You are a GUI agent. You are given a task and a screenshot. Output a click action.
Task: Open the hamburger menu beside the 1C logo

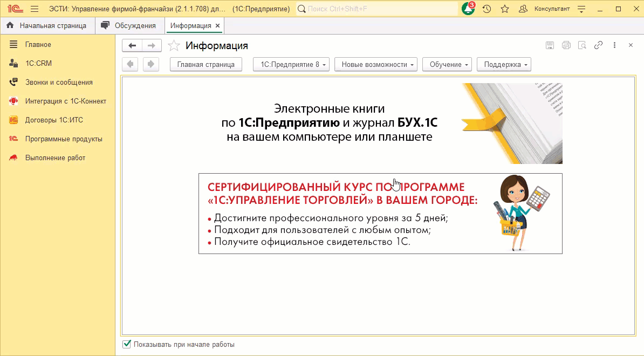[x=33, y=9]
